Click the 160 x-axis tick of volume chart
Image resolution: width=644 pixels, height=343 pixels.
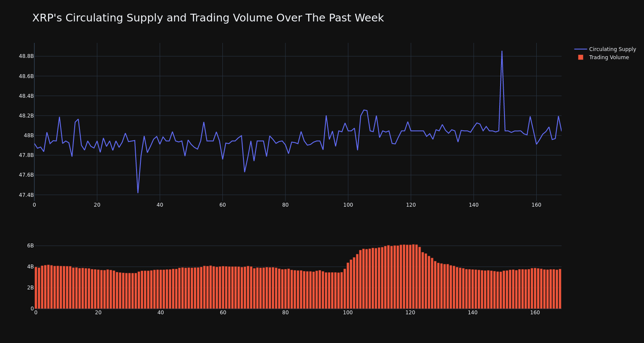pyautogui.click(x=535, y=313)
